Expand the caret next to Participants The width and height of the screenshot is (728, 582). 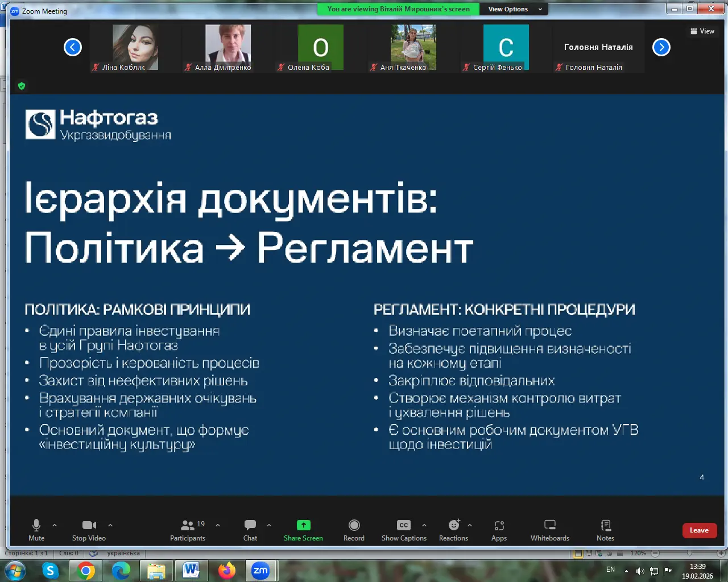point(218,525)
